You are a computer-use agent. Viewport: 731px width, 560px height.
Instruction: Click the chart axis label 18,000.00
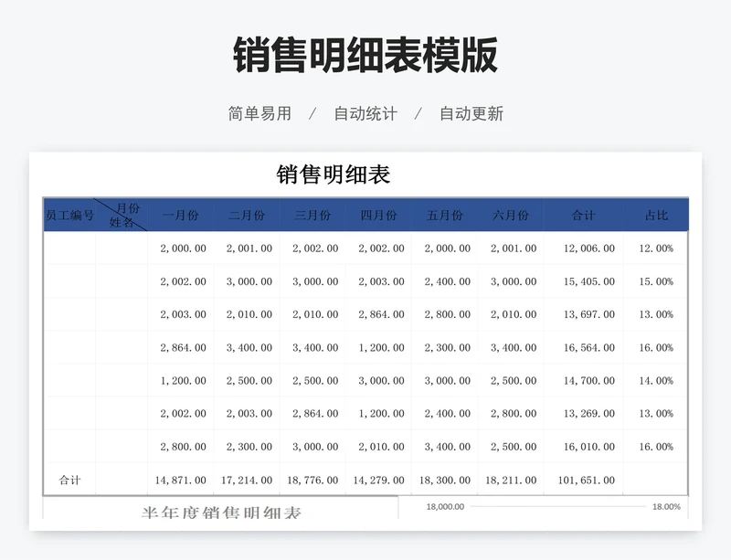click(x=445, y=507)
